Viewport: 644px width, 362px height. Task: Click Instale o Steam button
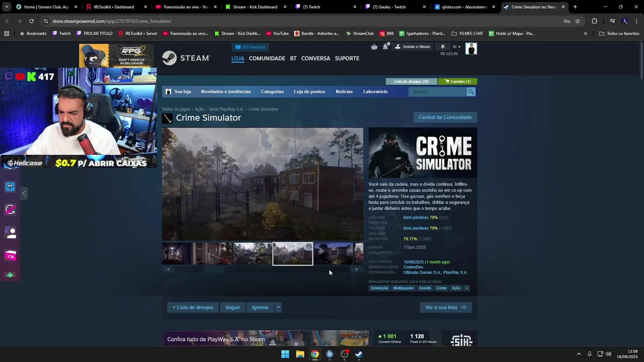(413, 47)
